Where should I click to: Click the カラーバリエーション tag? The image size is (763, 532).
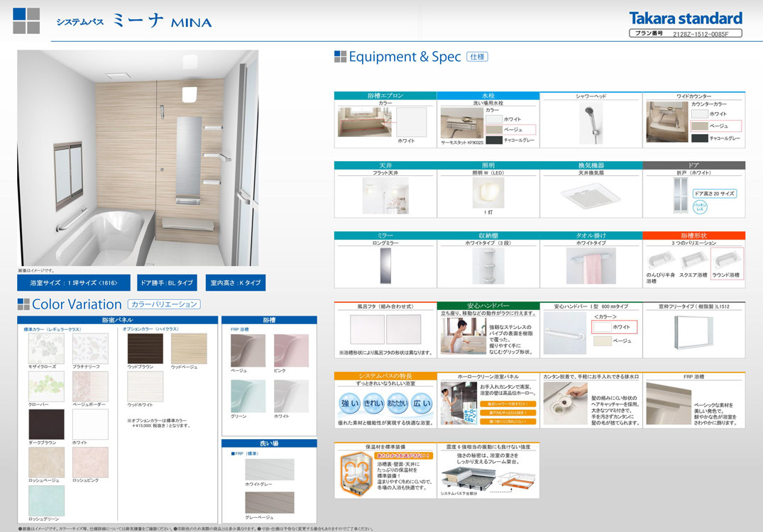164,304
